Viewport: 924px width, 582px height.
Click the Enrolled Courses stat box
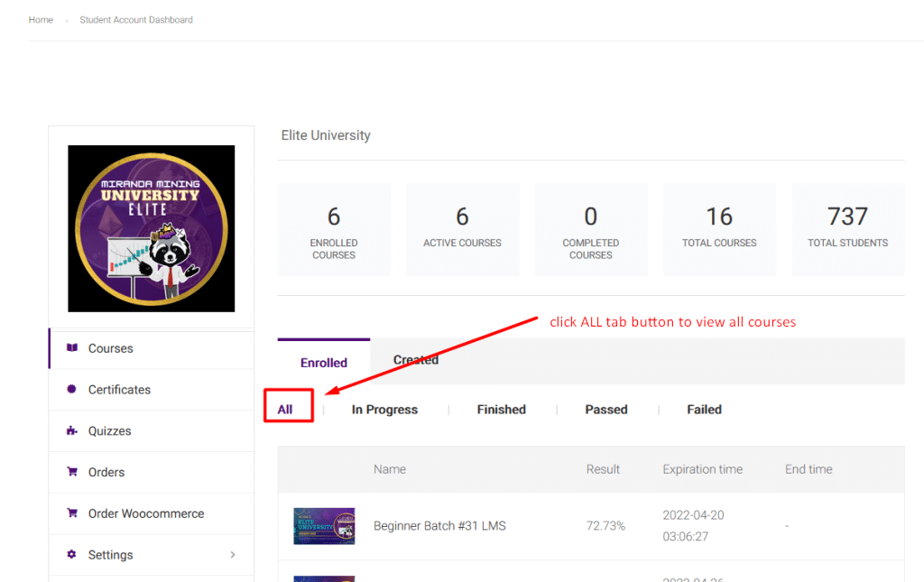click(x=334, y=229)
